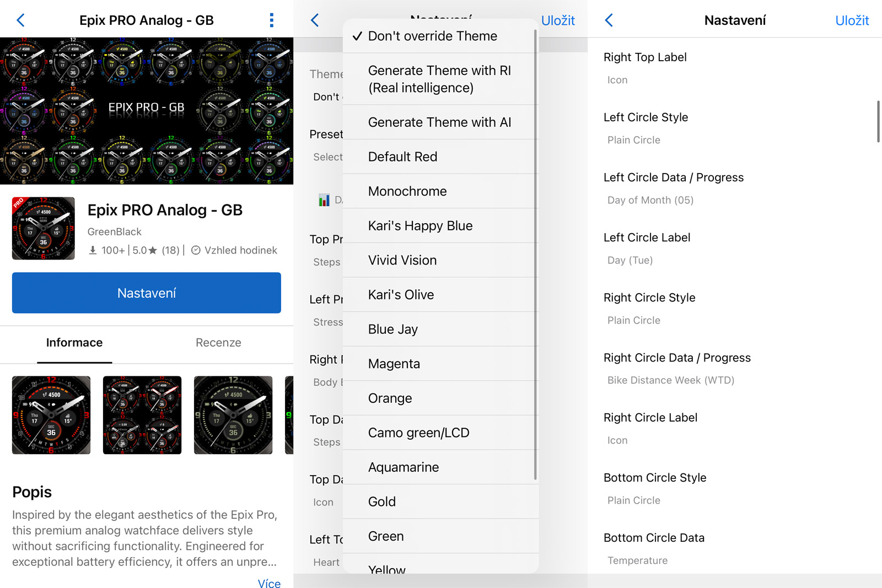Select the Kari's Olive theme
This screenshot has height=588, width=882.
coord(440,294)
